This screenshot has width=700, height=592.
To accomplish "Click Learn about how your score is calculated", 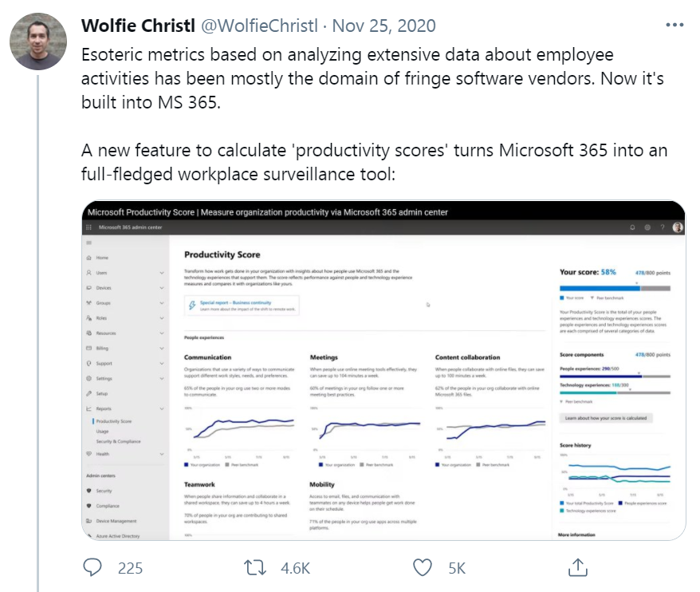I will click(x=606, y=418).
